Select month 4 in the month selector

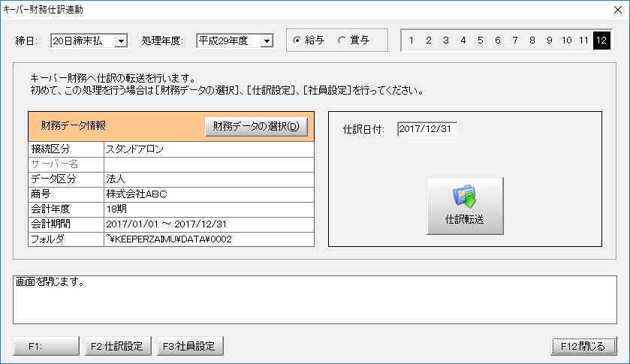click(x=463, y=41)
